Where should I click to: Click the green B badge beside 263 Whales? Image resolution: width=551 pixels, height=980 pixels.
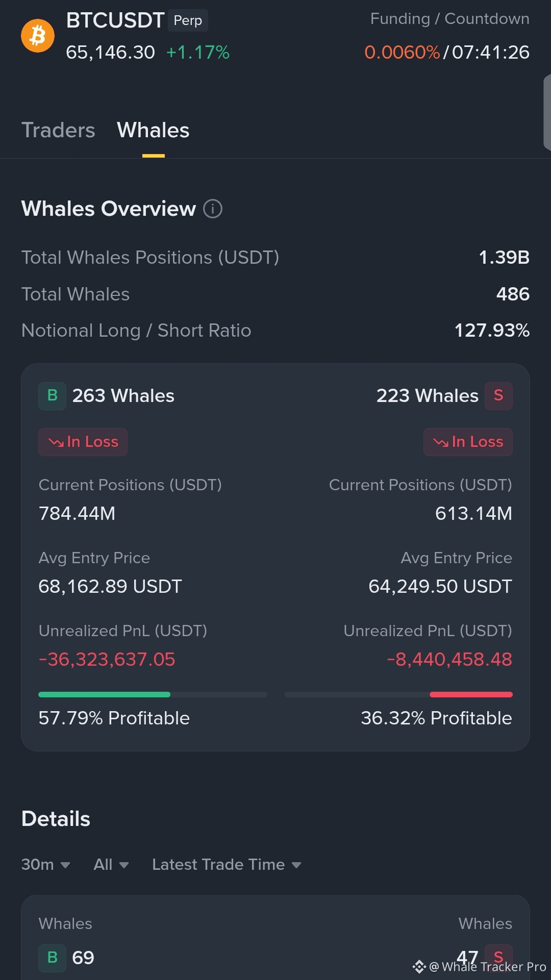click(52, 396)
